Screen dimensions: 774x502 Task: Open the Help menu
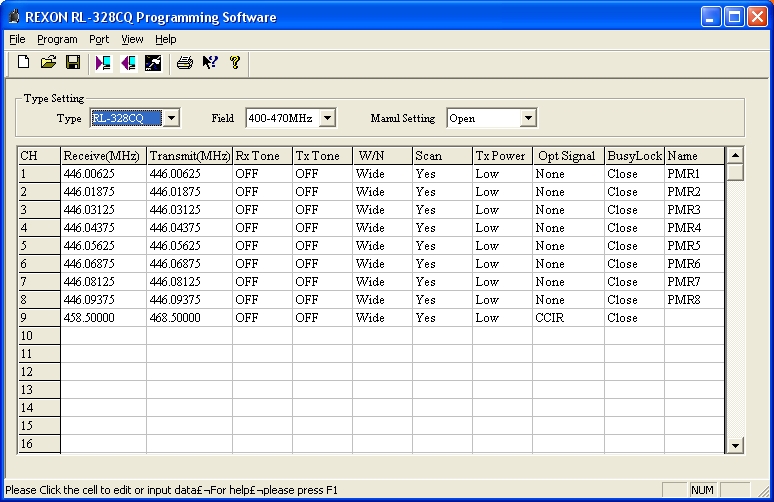[165, 39]
